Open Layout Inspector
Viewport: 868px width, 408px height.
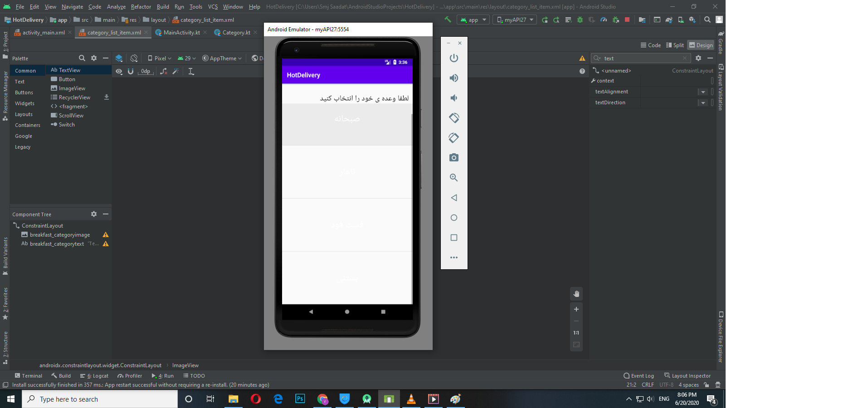(x=688, y=376)
